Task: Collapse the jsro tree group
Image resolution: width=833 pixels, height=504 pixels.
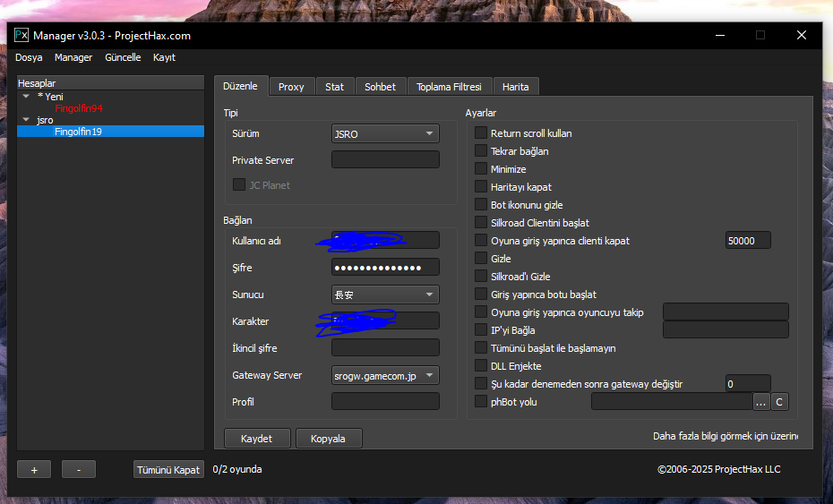Action: coord(27,120)
